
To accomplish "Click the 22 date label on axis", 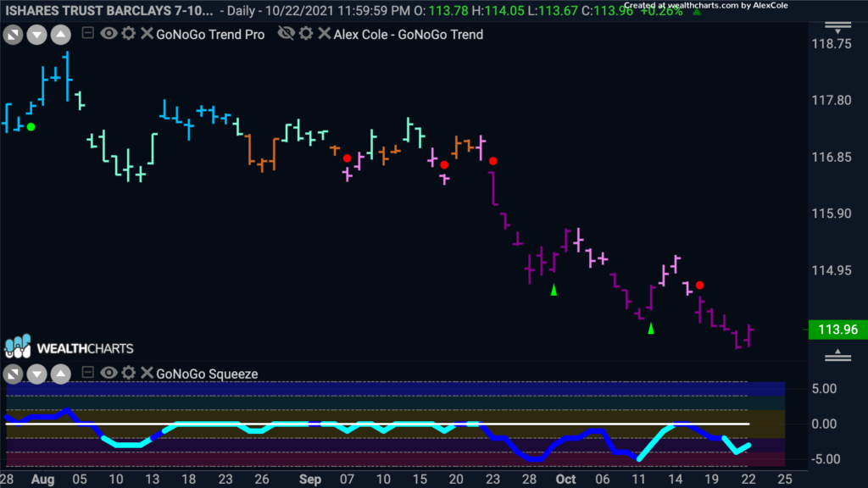I will 748,480.
